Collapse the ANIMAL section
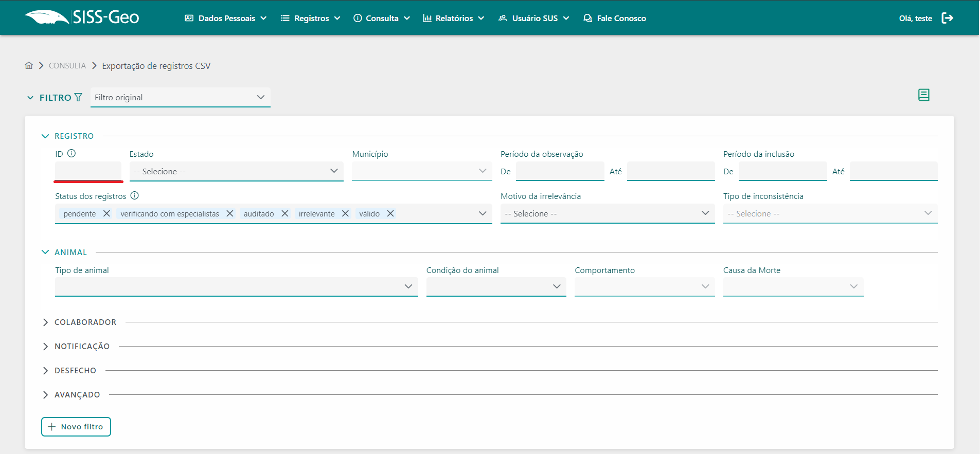This screenshot has width=980, height=454. pos(45,252)
